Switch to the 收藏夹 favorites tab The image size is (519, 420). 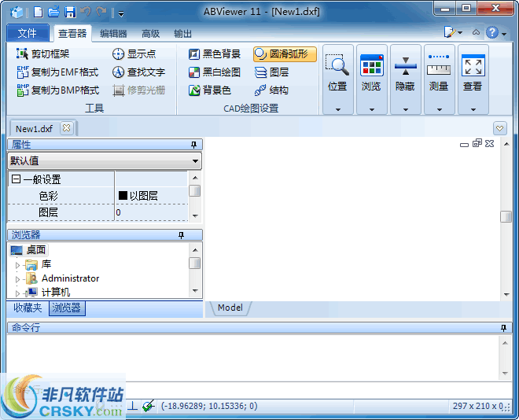[x=28, y=308]
